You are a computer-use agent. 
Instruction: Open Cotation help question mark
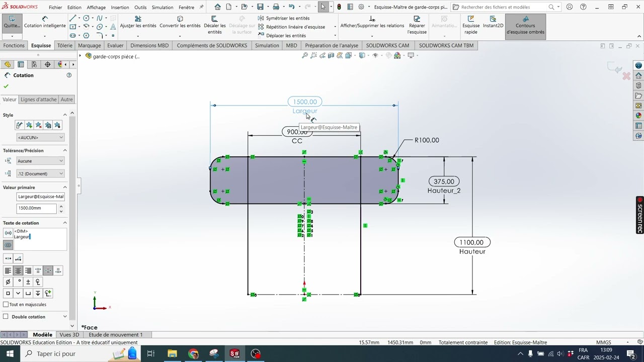click(x=69, y=75)
